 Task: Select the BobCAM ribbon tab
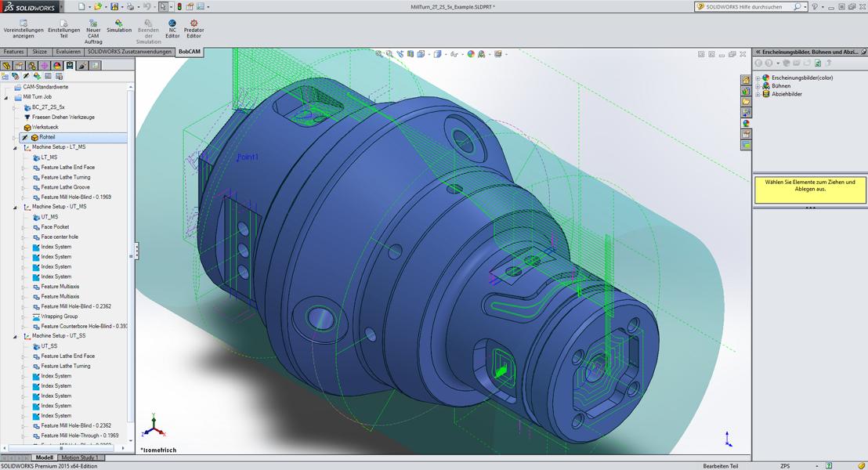190,52
